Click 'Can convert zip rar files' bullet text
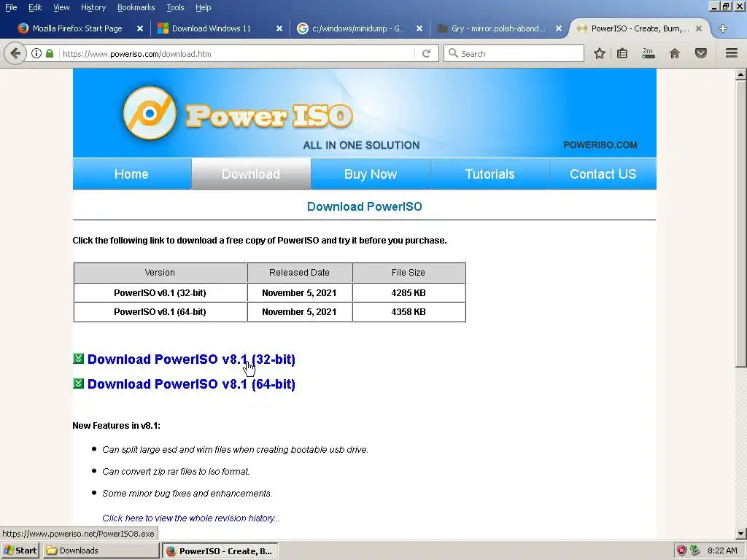 click(x=176, y=472)
